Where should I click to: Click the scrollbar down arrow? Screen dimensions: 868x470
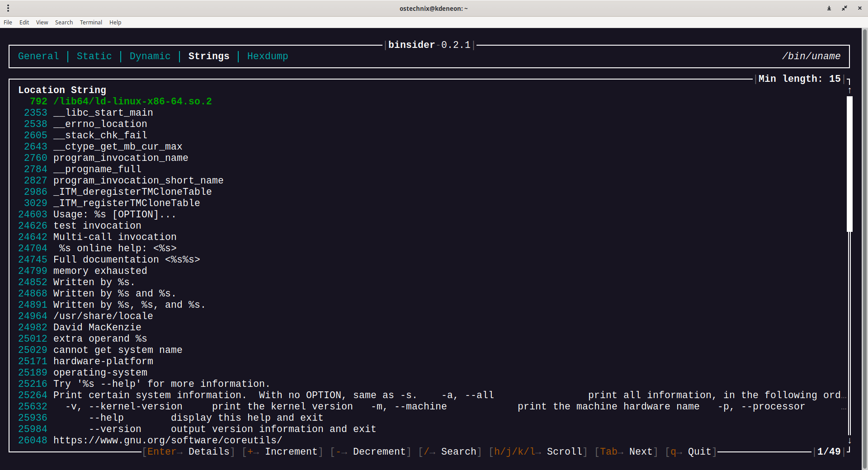(850, 440)
